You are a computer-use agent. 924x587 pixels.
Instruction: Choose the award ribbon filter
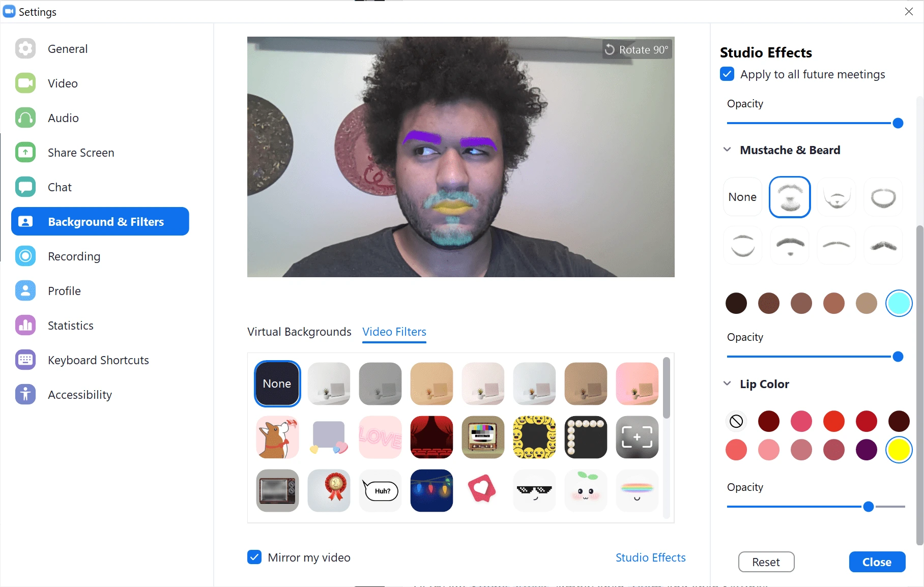[x=329, y=490]
